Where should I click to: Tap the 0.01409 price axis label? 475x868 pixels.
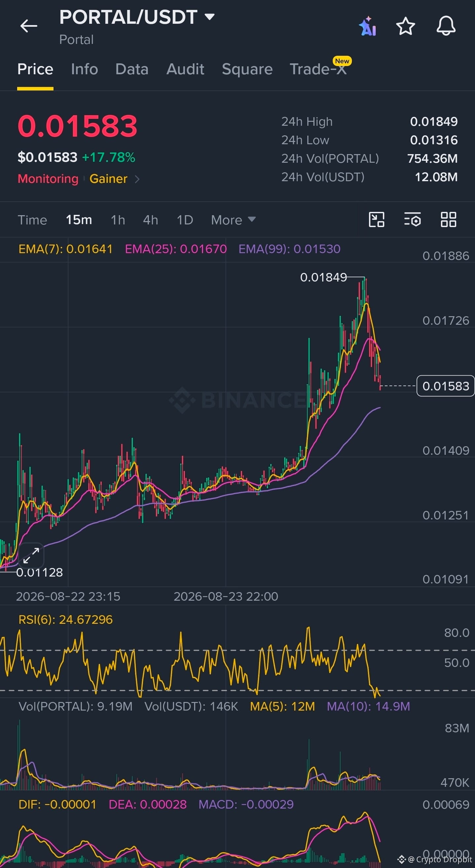click(446, 451)
